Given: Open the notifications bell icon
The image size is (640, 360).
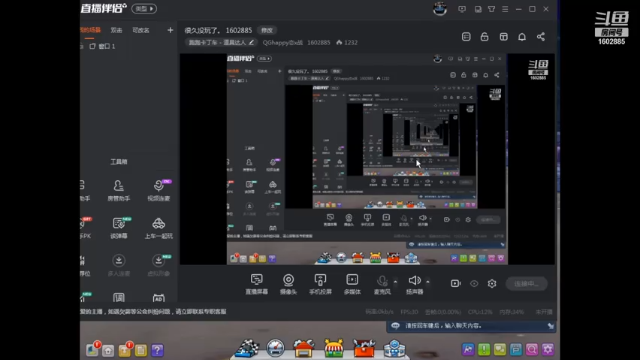Looking at the screenshot, I should [522, 37].
